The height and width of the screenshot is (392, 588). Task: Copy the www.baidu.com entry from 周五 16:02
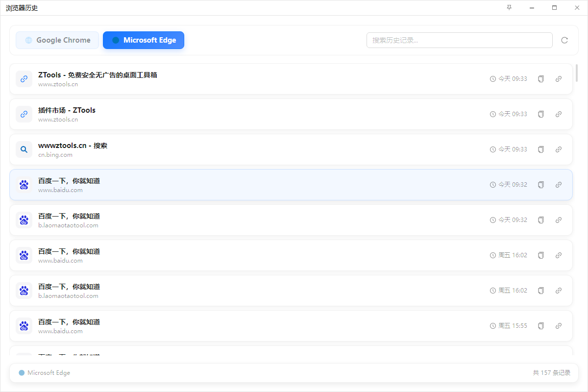(541, 255)
